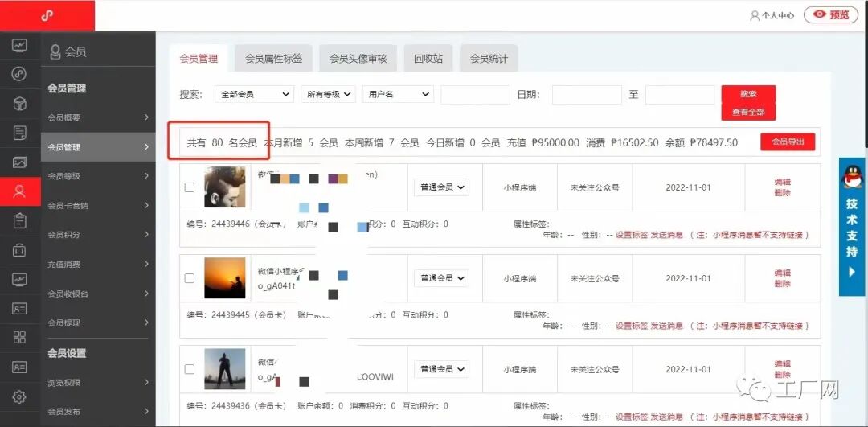Image resolution: width=868 pixels, height=427 pixels.
Task: Click the 消费 ₱16502.50 total text
Action: 622,143
